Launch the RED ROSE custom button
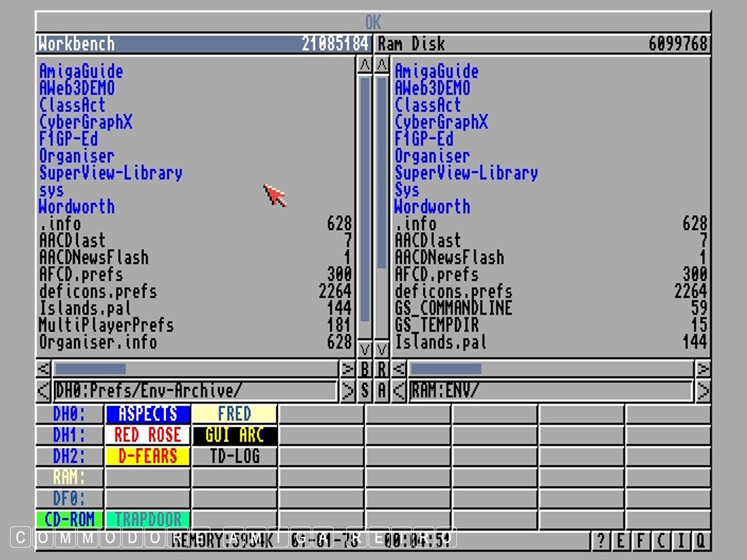 point(148,435)
